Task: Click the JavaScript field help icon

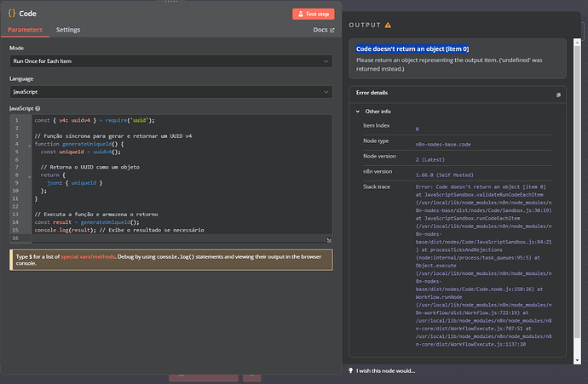Action: tap(38, 109)
